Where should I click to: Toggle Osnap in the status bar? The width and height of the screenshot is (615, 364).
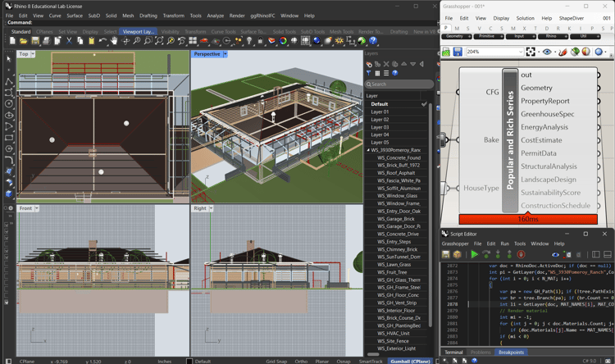(x=344, y=362)
